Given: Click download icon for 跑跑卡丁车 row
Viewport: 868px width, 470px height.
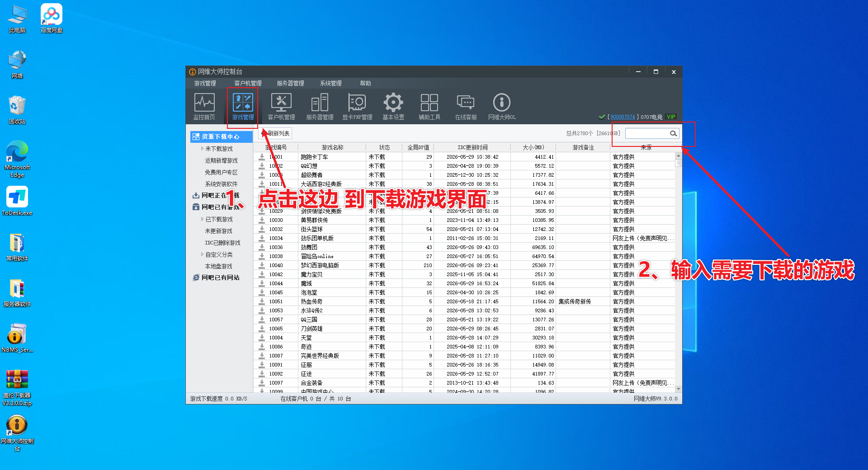Looking at the screenshot, I should click(x=262, y=157).
